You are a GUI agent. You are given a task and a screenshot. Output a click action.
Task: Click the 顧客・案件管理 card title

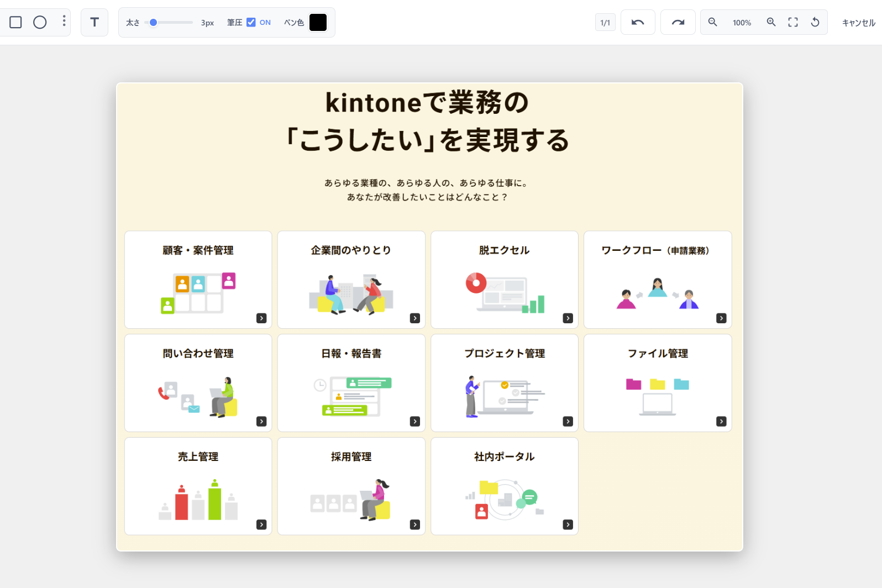click(x=198, y=250)
